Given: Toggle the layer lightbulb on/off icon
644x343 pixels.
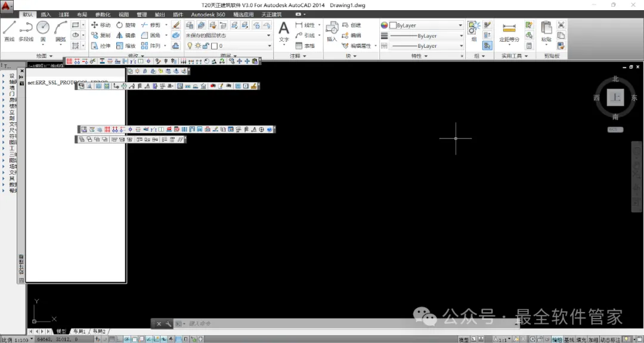Looking at the screenshot, I should point(190,46).
